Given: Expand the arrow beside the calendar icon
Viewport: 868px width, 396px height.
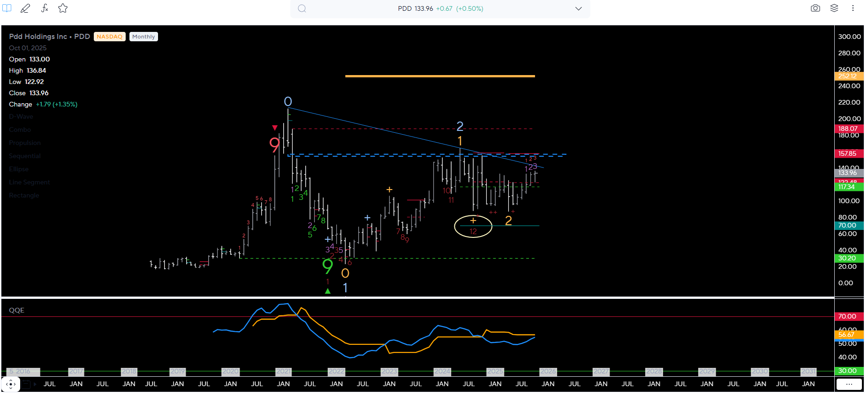Looking at the screenshot, I should (x=35, y=384).
